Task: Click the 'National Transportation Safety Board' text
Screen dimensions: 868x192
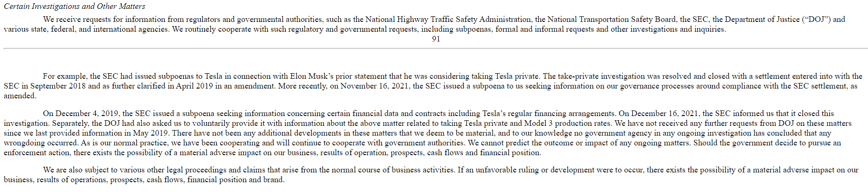Action: point(611,20)
